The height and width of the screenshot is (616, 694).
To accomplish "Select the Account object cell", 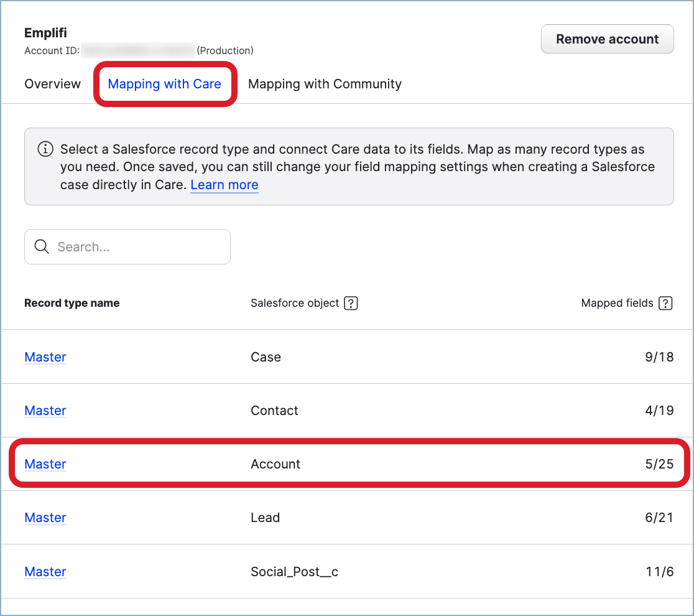I will pos(275,464).
